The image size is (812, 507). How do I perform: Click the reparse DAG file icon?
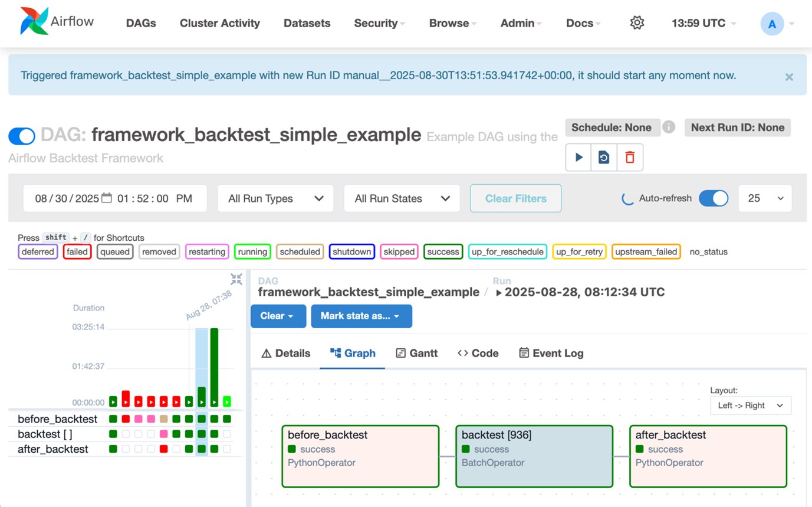pos(604,158)
